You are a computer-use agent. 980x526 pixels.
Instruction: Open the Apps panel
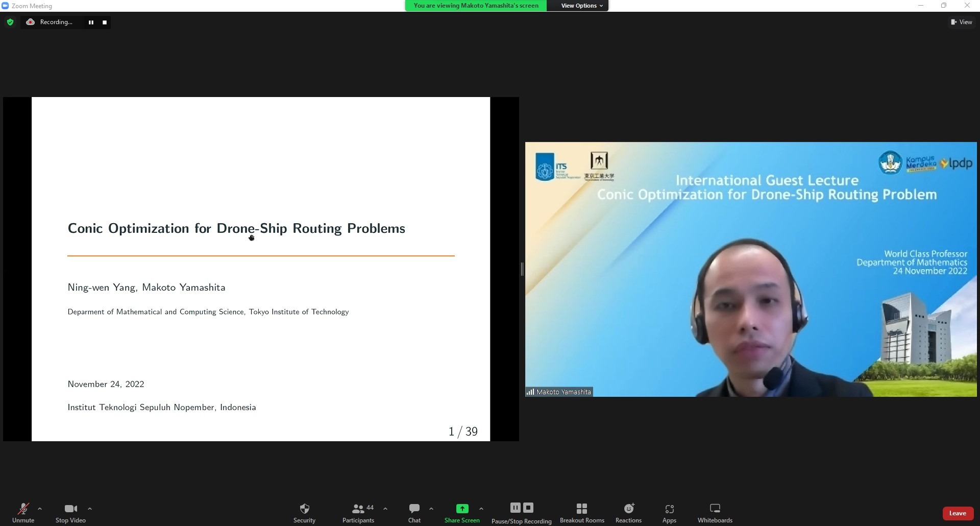point(669,513)
